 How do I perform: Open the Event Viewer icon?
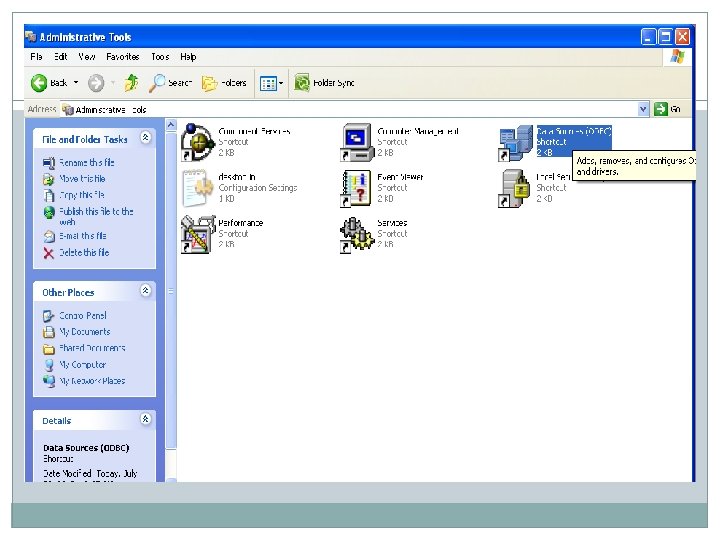(x=356, y=188)
